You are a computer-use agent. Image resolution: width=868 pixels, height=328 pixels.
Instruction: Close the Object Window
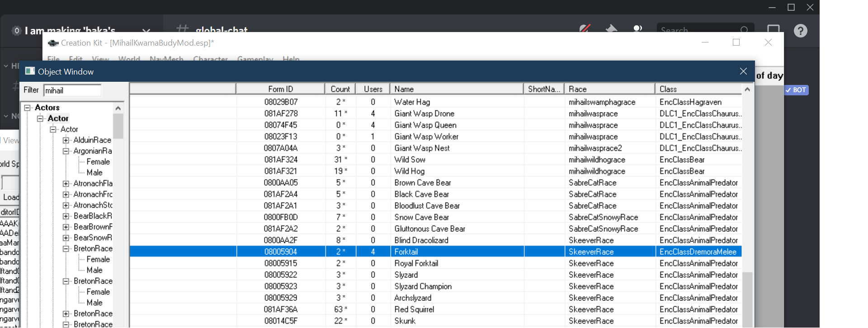(743, 71)
